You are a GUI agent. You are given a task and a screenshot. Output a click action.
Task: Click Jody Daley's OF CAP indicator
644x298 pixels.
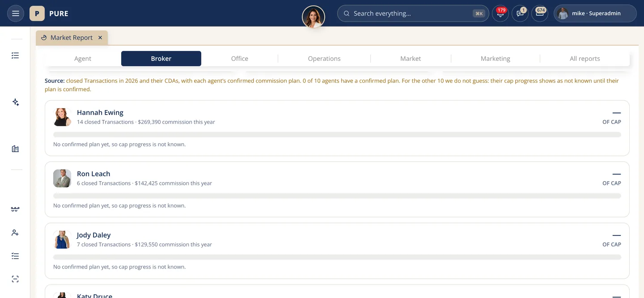tap(612, 240)
